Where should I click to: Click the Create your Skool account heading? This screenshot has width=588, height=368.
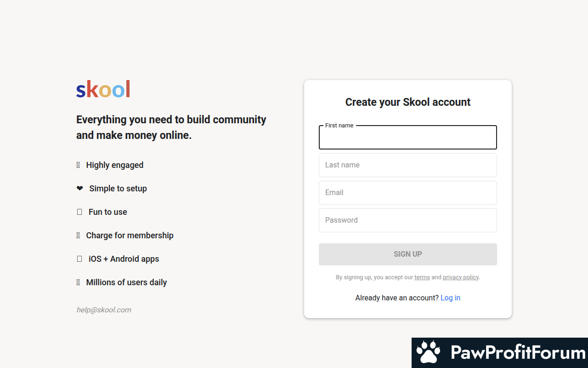pyautogui.click(x=408, y=102)
